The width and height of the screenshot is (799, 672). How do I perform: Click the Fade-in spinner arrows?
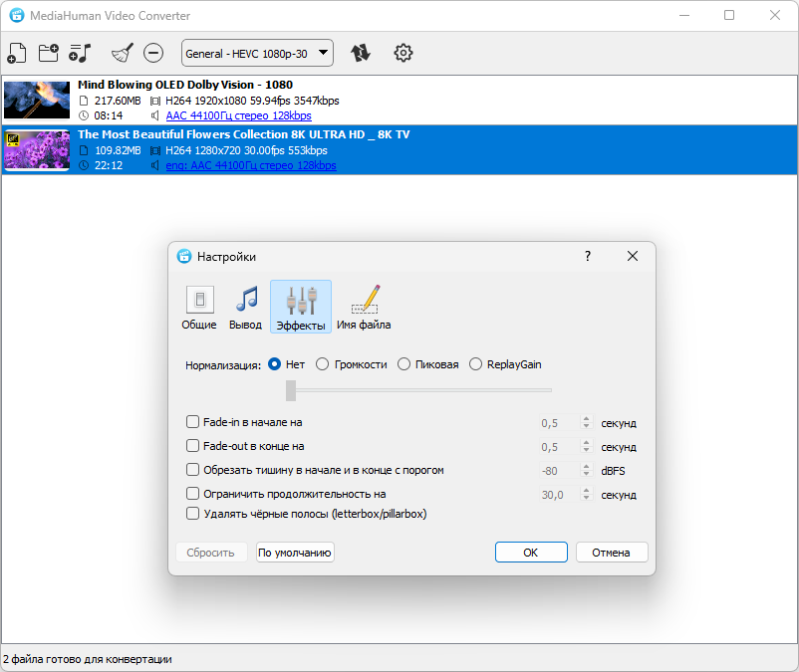click(587, 422)
